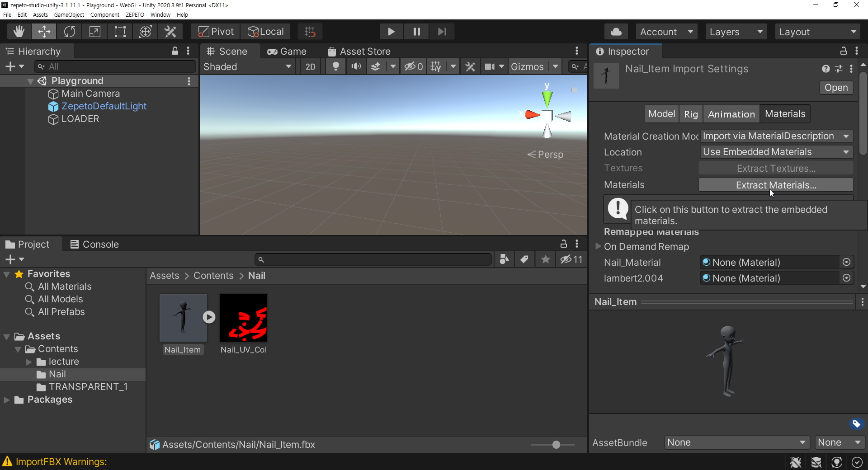Open the ZEPETO menu
Screen dimensions: 868x470
coord(135,15)
